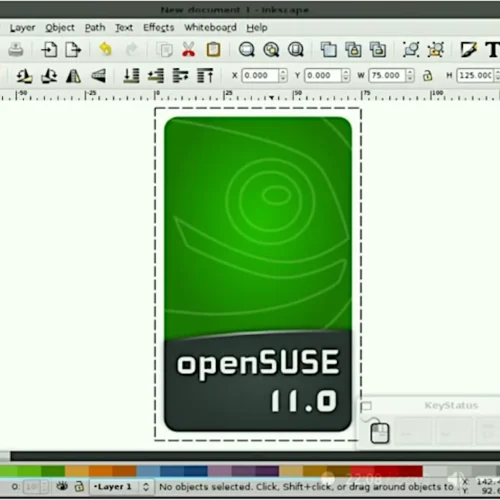Rotate selection 90° counter-clockwise

pos(24,76)
